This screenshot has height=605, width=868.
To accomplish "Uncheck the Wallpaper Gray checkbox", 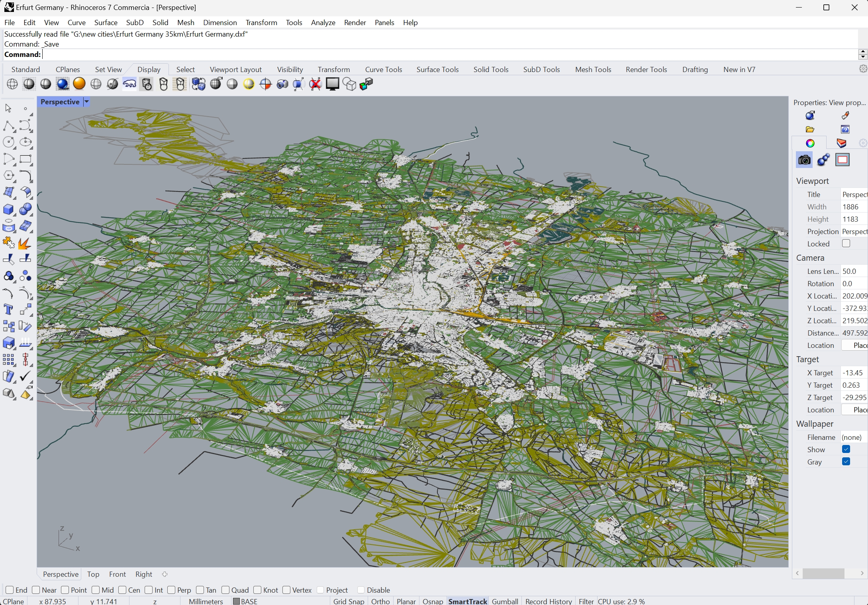I will click(846, 461).
